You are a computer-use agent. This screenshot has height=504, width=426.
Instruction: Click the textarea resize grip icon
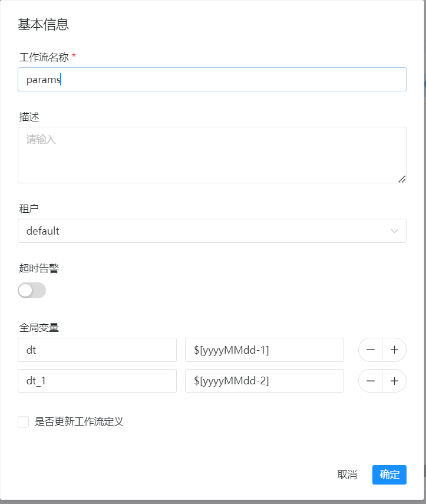coord(402,179)
